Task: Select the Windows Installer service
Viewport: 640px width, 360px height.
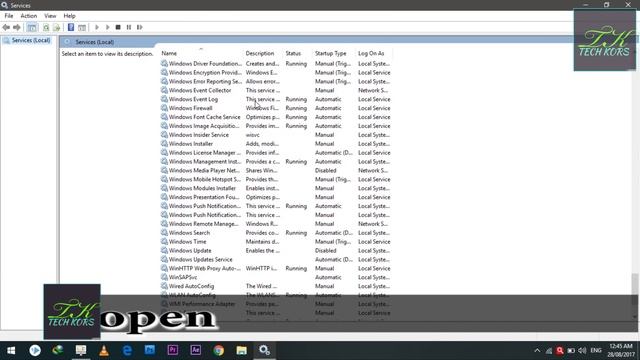Action: [276, 144]
